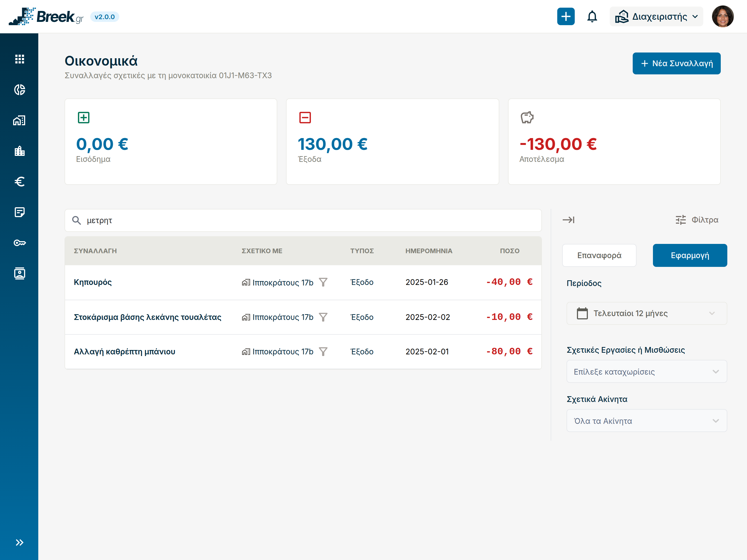747x560 pixels.
Task: Click the Εφαρμογή apply button
Action: (690, 255)
